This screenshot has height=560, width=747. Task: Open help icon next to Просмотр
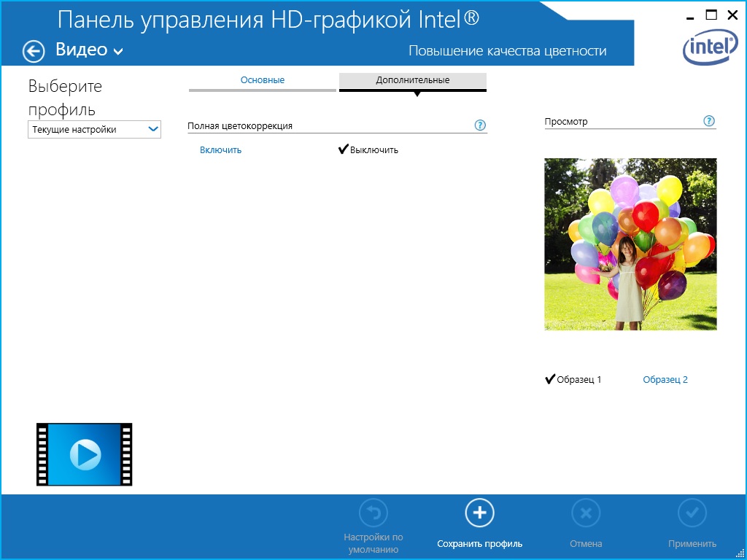pos(709,121)
